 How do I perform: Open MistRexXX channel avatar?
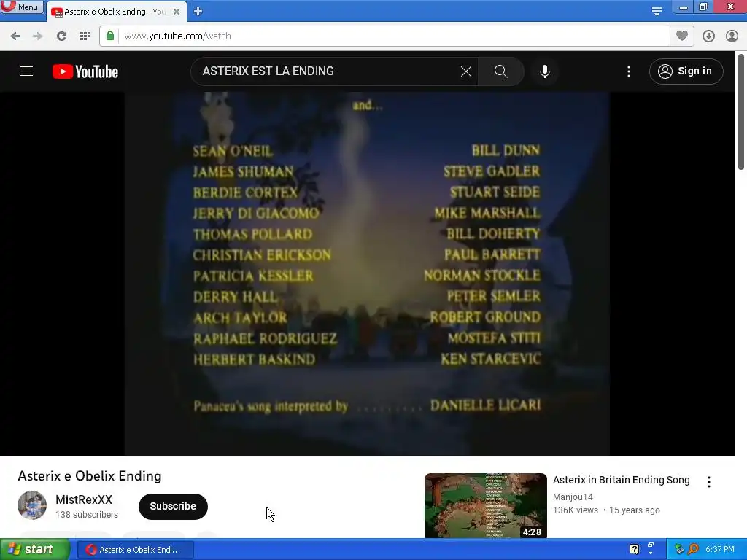[32, 505]
